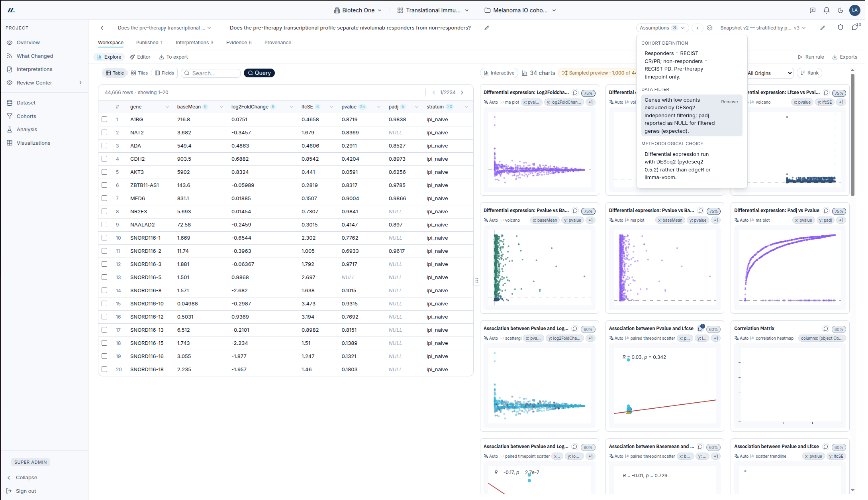Open All Origins filter dropdown
The width and height of the screenshot is (868, 500).
770,73
